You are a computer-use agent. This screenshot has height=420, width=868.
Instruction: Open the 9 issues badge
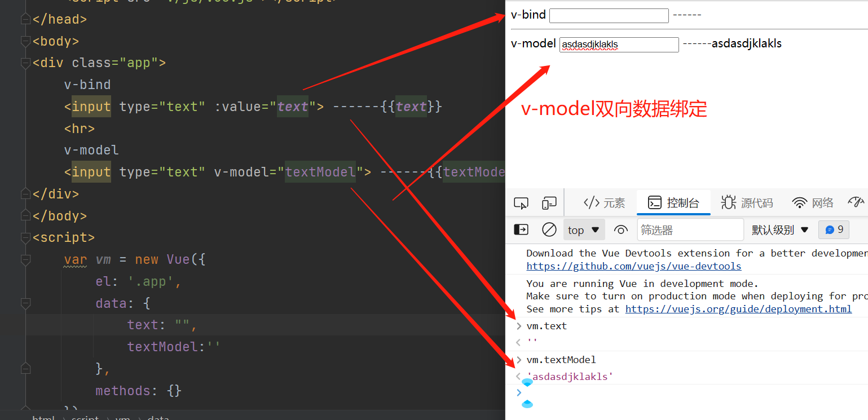(834, 229)
